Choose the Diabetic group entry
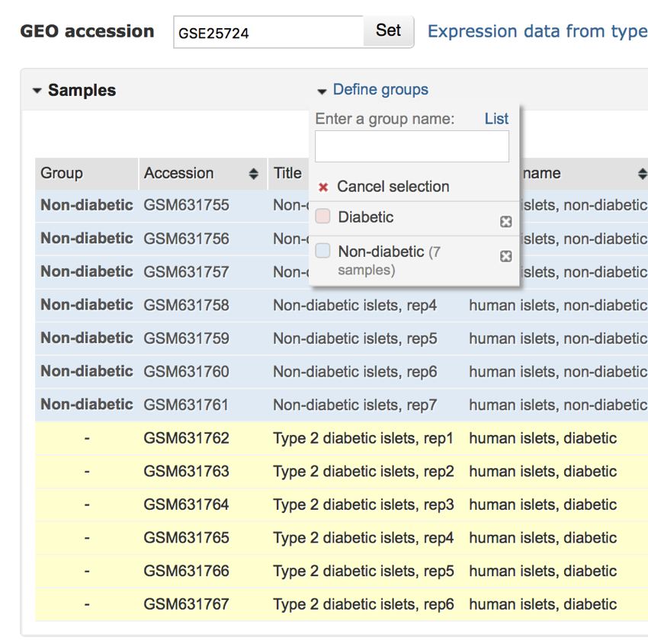648x644 pixels. [366, 217]
